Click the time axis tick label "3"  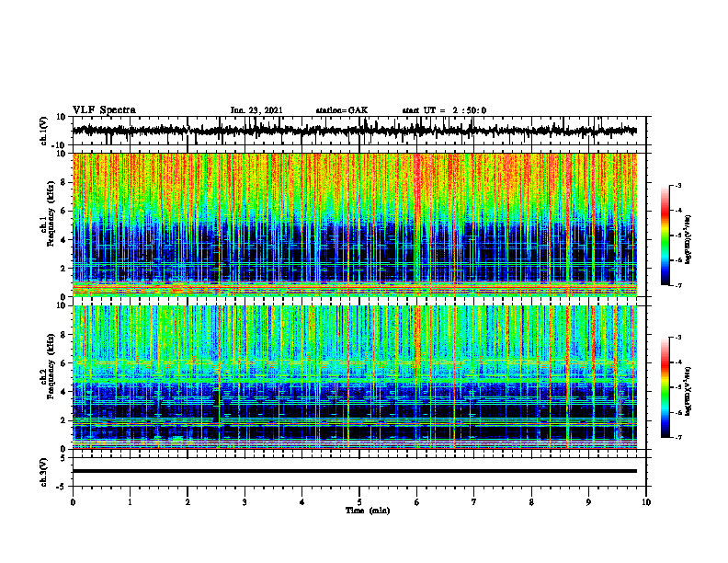[245, 502]
